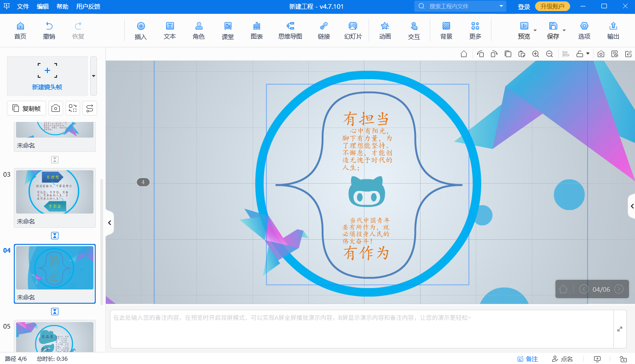Image resolution: width=635 pixels, height=364 pixels.
Task: Go to next frame in 04/06 navigator
Action: 619,289
